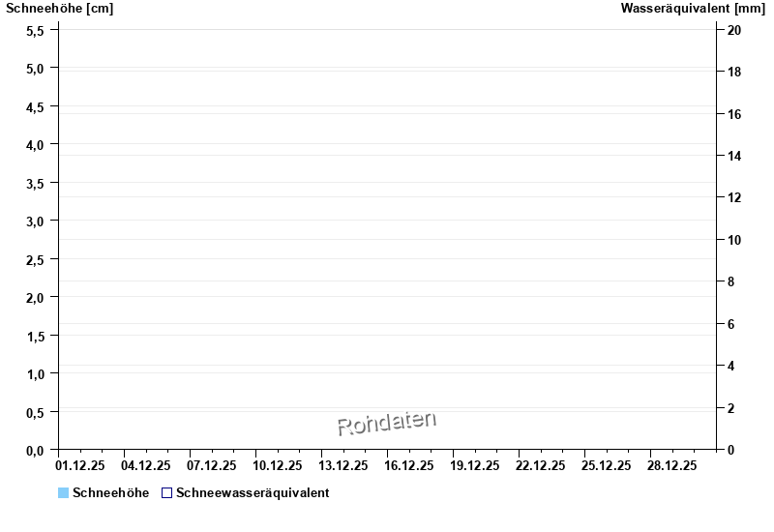
Task: Click the Schneehöhe [cm] axis title
Action: coord(60,9)
